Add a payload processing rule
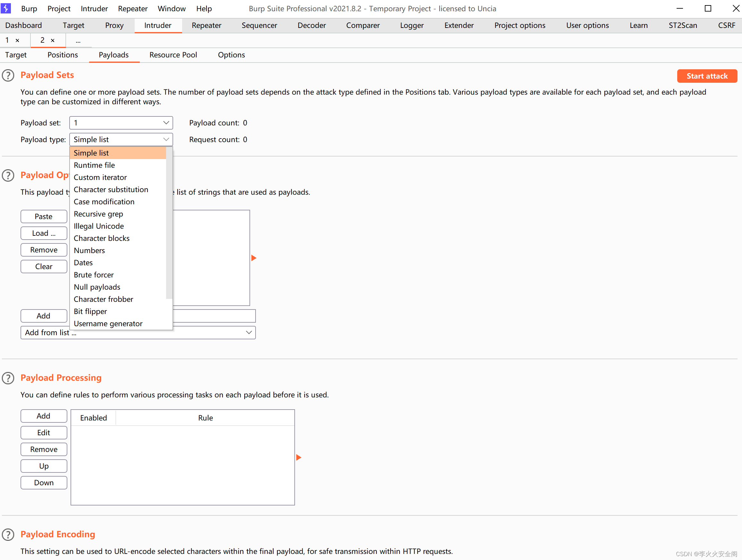 click(x=44, y=416)
